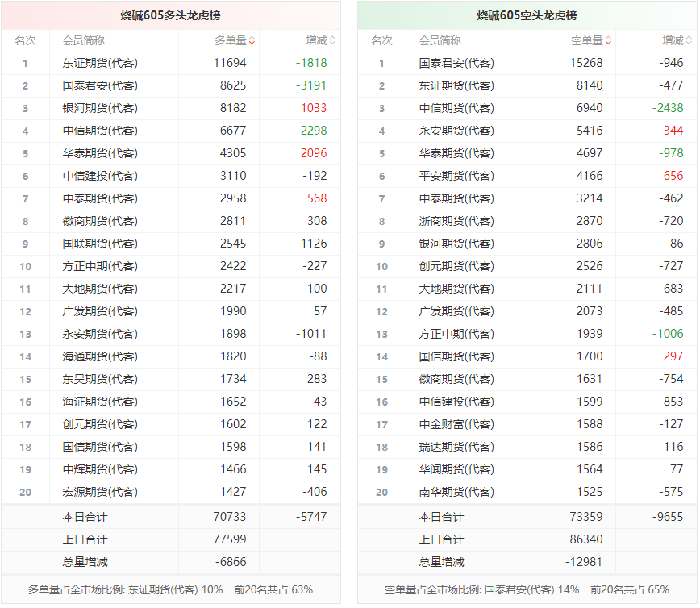Sort long table by 多单量 arrow icon
The height and width of the screenshot is (608, 700).
coord(252,40)
